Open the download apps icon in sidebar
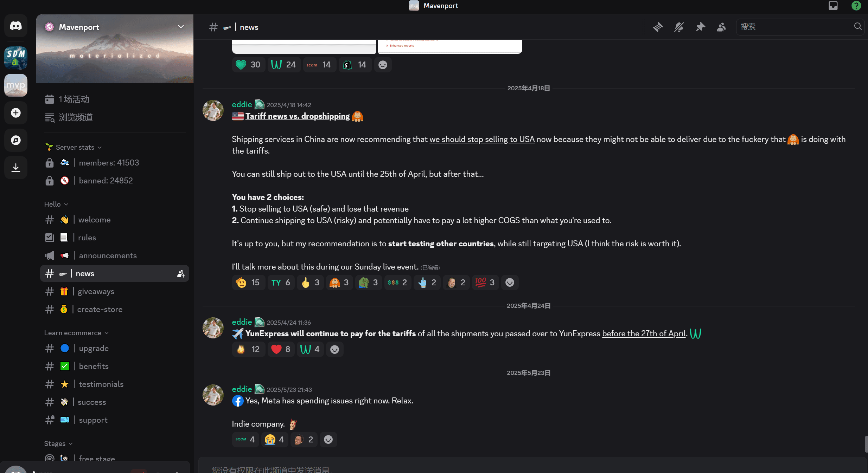 pos(15,168)
